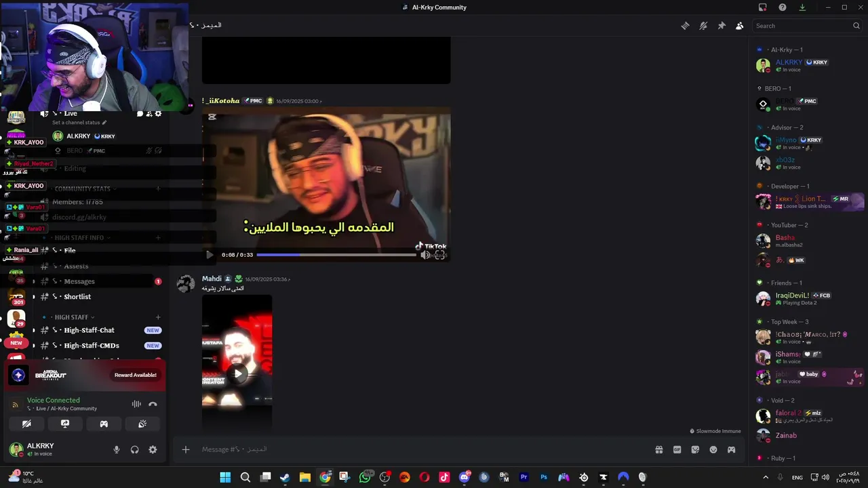The height and width of the screenshot is (488, 868).
Task: Open the Arena Breakout promotion banner
Action: [x=85, y=375]
